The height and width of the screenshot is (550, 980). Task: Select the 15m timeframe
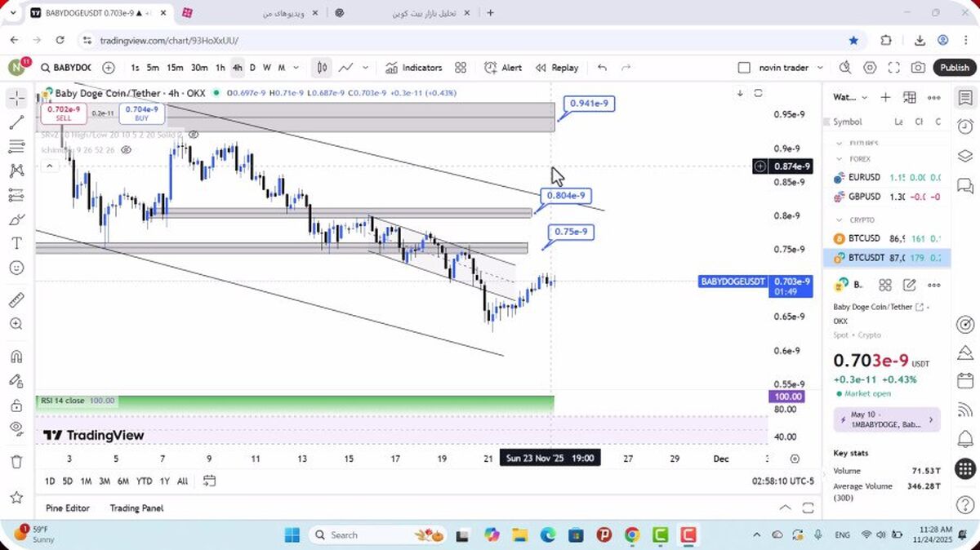pos(175,68)
